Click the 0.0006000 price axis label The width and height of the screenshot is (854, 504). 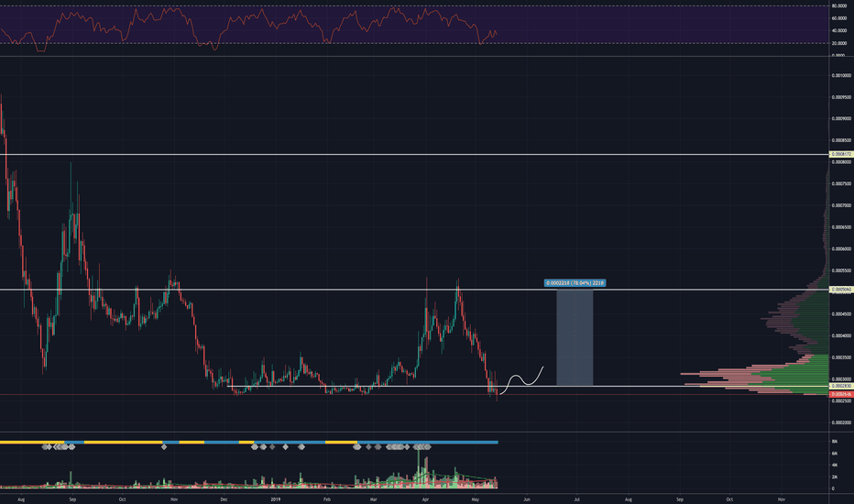(842, 249)
